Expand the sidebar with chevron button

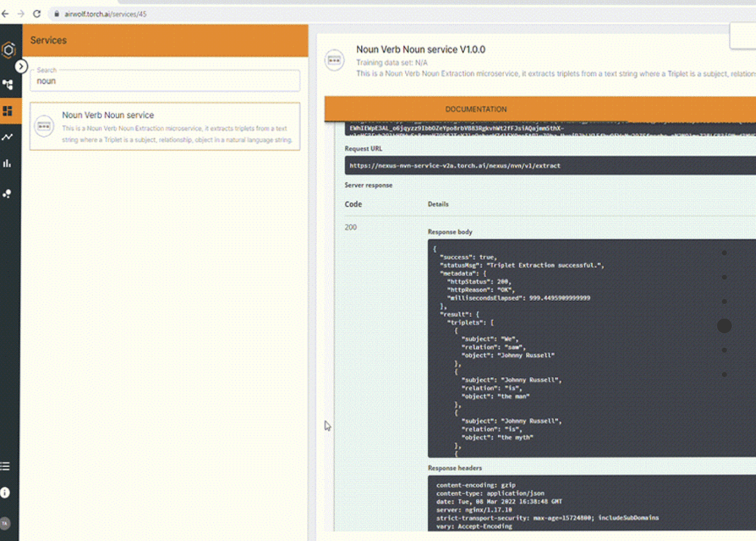20,66
